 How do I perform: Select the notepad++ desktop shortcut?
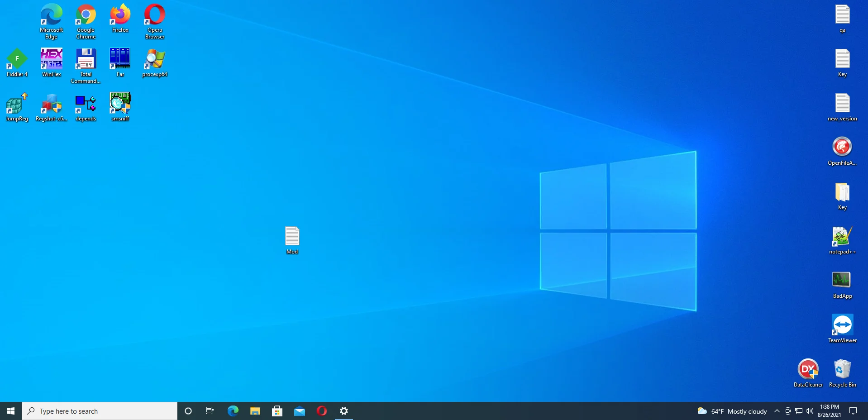tap(842, 240)
